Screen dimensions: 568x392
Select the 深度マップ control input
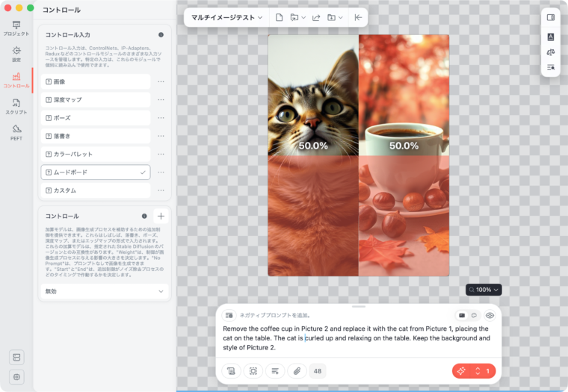click(95, 100)
